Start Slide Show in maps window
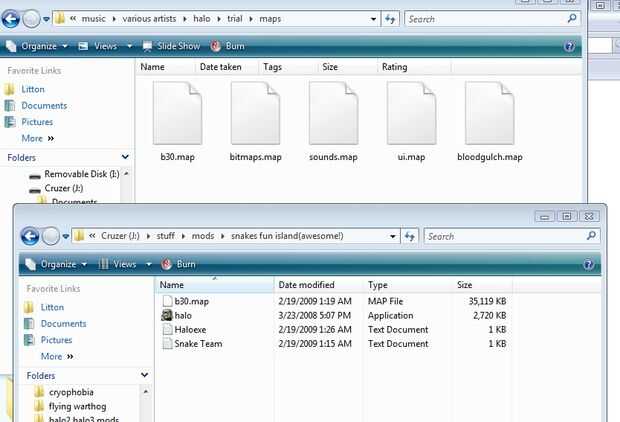 tap(171, 46)
